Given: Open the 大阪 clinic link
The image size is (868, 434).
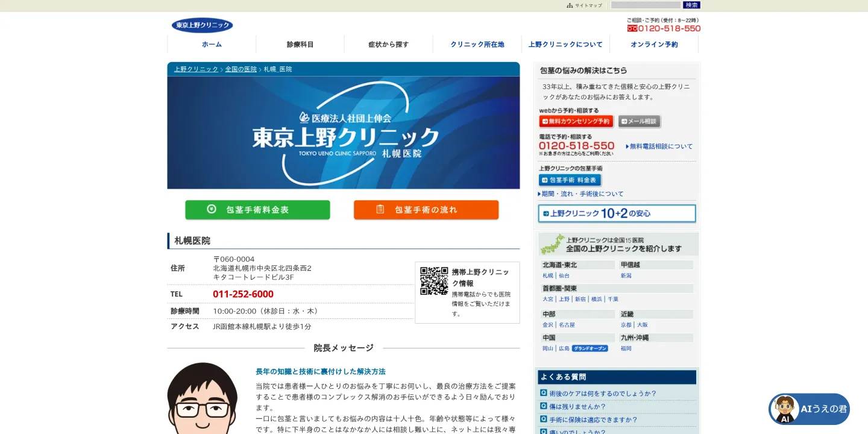Looking at the screenshot, I should (x=643, y=325).
